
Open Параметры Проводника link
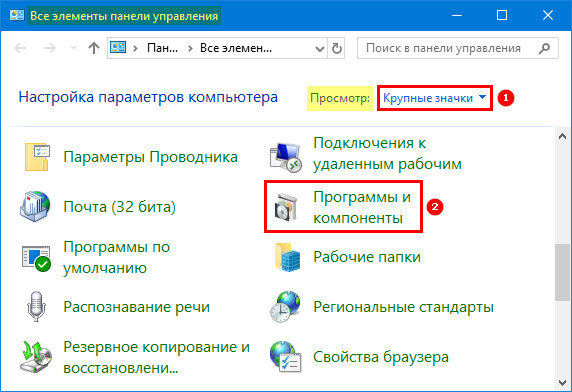click(x=150, y=157)
